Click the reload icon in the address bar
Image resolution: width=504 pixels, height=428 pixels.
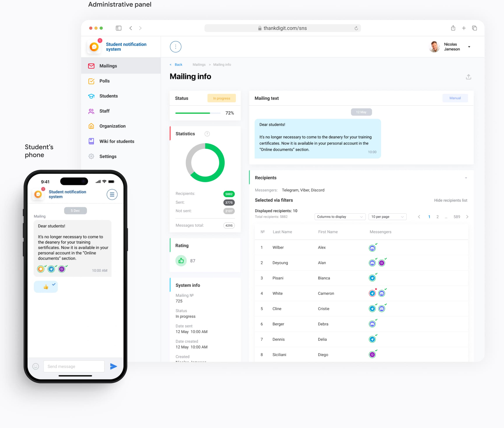(356, 28)
